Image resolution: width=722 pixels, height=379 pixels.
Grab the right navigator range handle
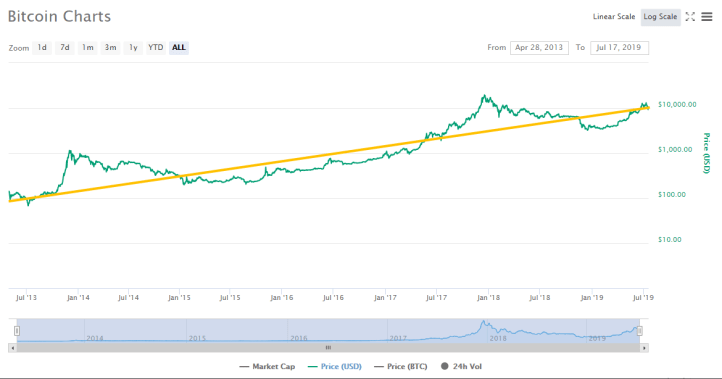640,331
